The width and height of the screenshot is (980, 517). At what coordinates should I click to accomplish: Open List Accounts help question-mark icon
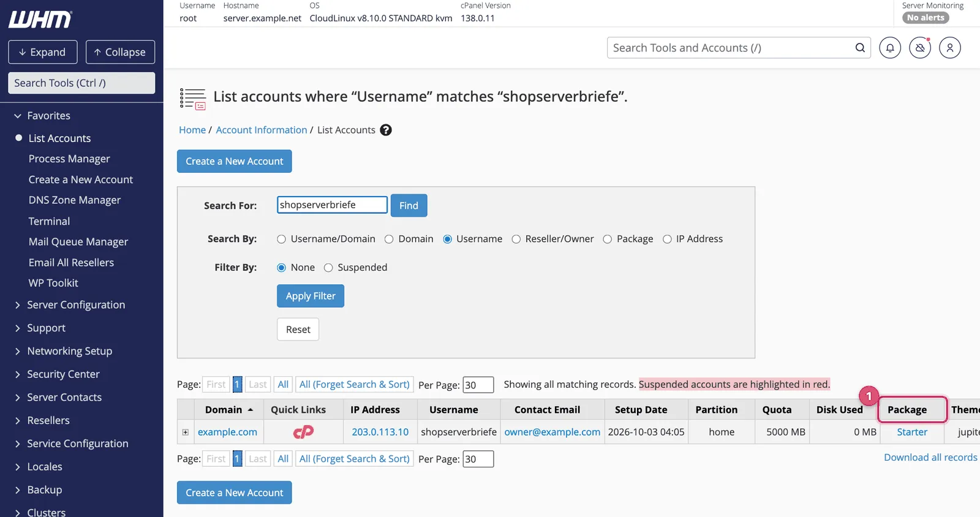pos(386,130)
